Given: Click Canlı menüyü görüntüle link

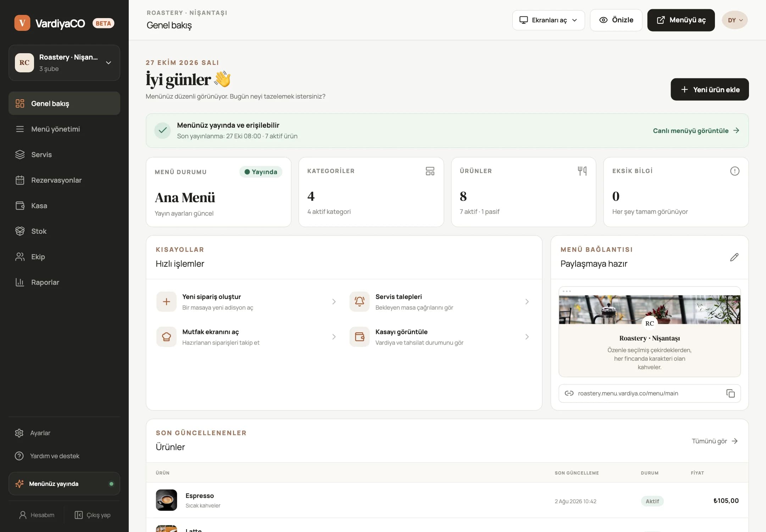Looking at the screenshot, I should coord(696,131).
